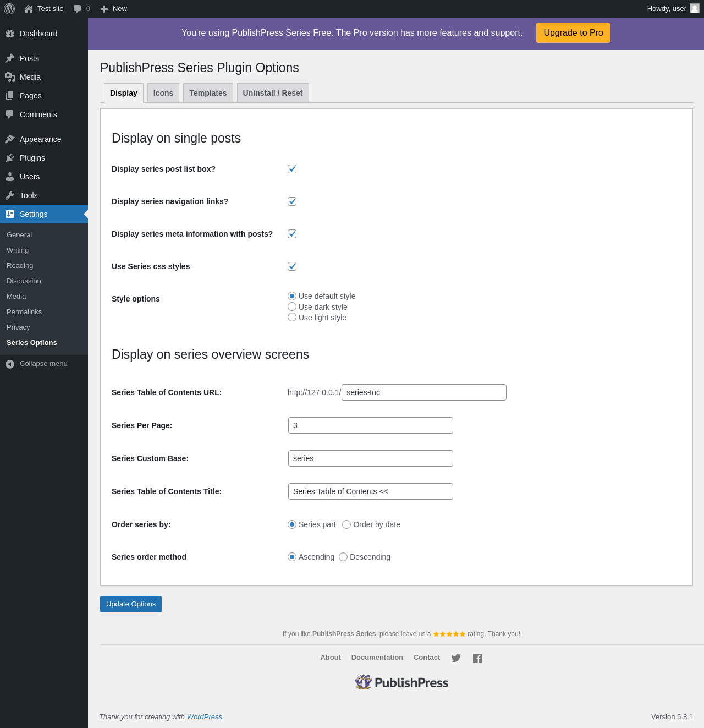Click the WordPress logo icon
Viewport: 704px width, 728px height.
click(9, 9)
